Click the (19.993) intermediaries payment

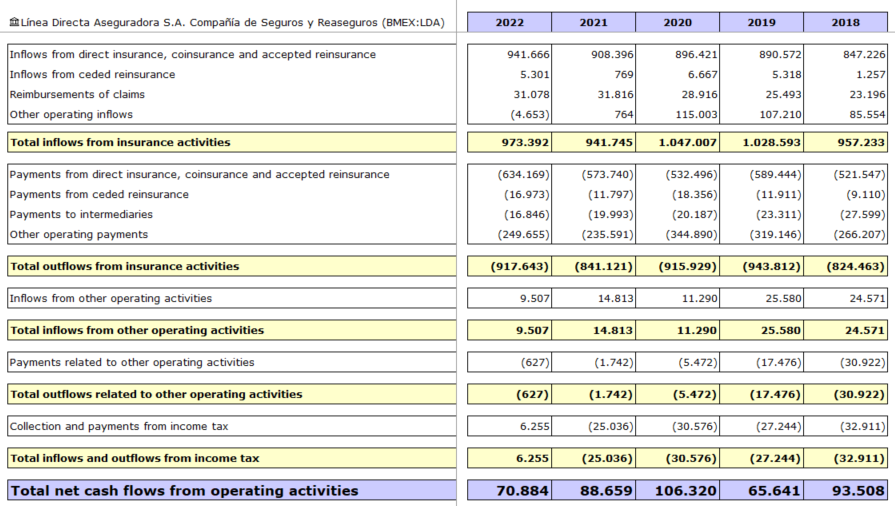click(610, 214)
